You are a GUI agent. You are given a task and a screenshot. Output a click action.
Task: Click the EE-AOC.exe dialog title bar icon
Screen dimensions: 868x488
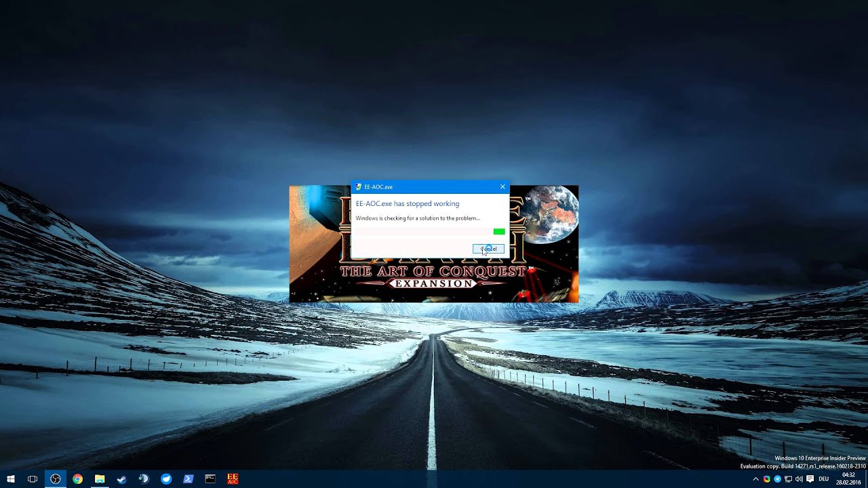358,186
